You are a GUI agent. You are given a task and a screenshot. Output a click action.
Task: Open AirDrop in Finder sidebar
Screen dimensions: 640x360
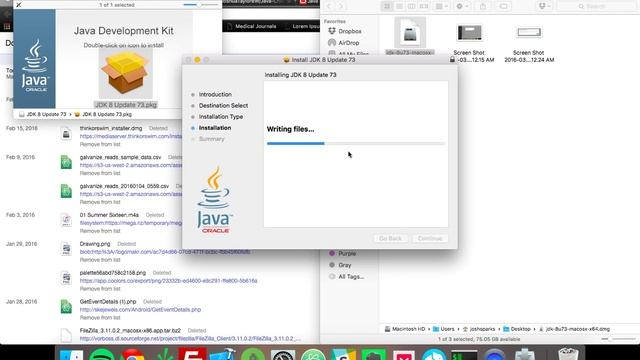coord(344,42)
